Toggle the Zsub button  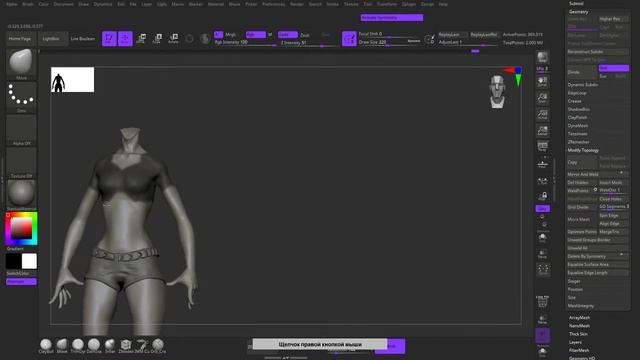[305, 35]
